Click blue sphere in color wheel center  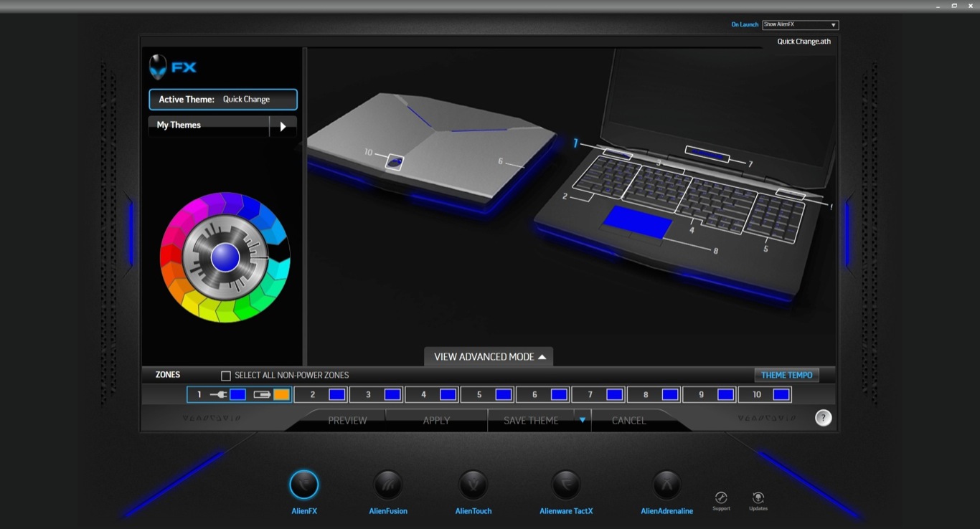pos(225,257)
